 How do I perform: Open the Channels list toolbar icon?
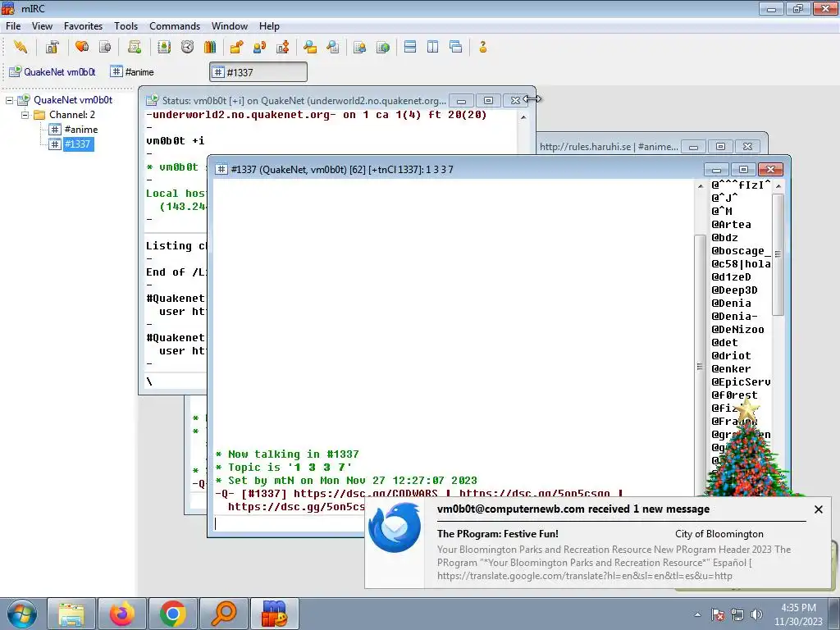pos(105,47)
